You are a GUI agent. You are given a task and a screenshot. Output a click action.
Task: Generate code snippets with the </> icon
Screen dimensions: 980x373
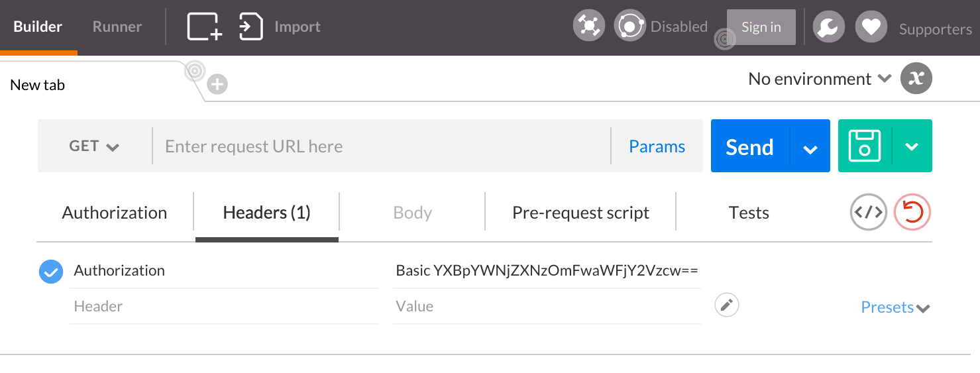pos(869,213)
